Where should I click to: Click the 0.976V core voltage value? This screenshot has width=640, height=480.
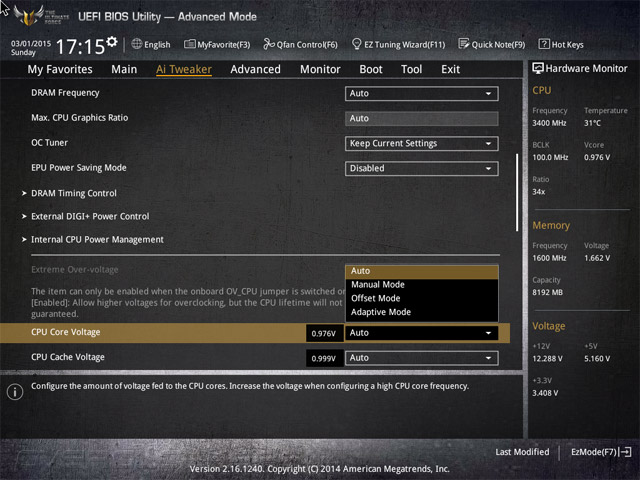tap(324, 333)
